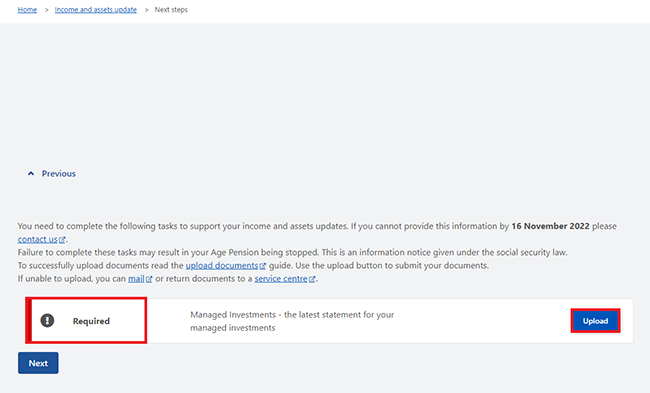Click the Previous chevron arrow icon

point(31,174)
